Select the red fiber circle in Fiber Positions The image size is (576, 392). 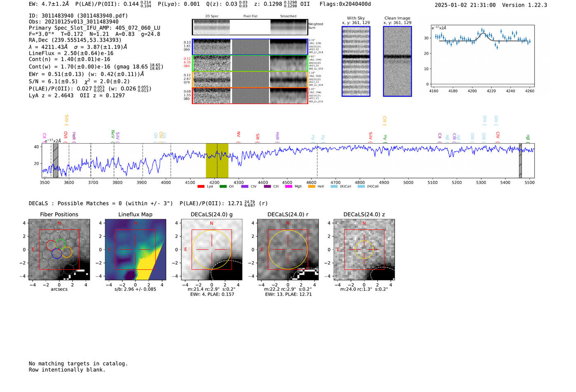(x=51, y=245)
